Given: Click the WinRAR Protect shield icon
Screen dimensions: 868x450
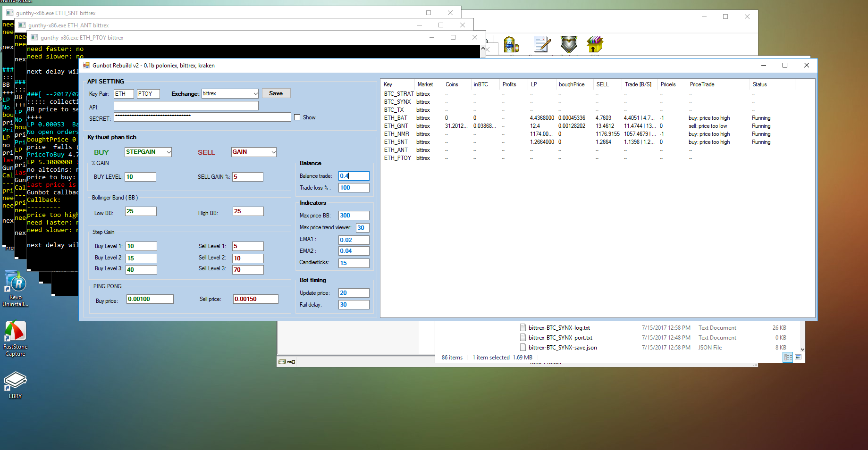Looking at the screenshot, I should [569, 44].
